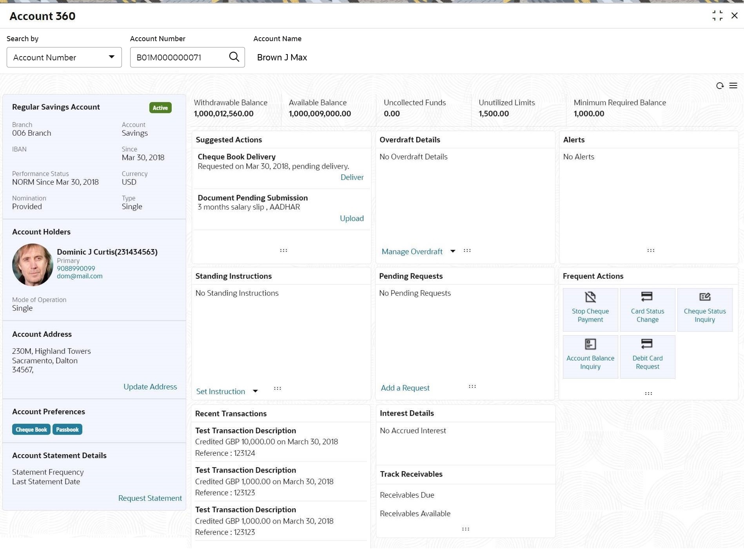Open the hamburger menu icon
The image size is (744, 560).
point(733,85)
